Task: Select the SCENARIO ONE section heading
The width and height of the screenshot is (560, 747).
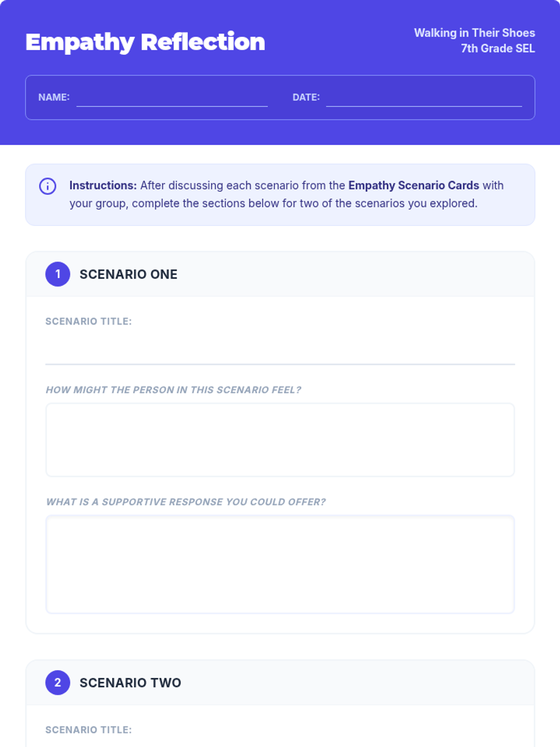Action: 128,275
